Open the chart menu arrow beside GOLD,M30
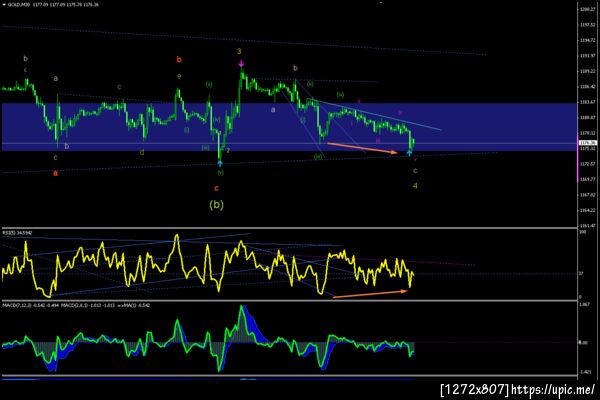Image resolution: width=600 pixels, height=400 pixels. click(4, 5)
